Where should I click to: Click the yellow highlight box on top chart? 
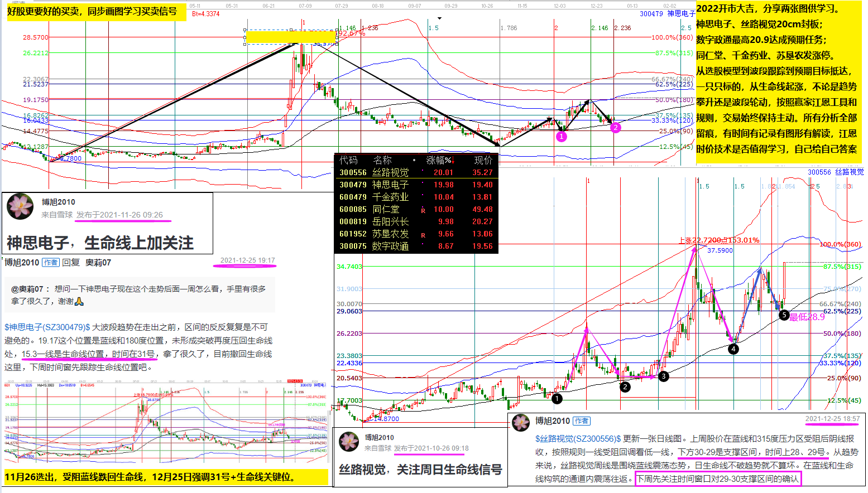(x=291, y=37)
